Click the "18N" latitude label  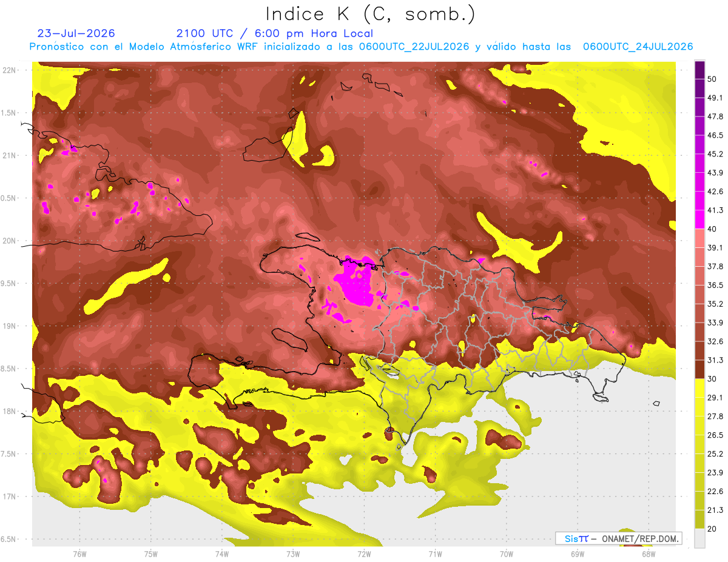9,411
